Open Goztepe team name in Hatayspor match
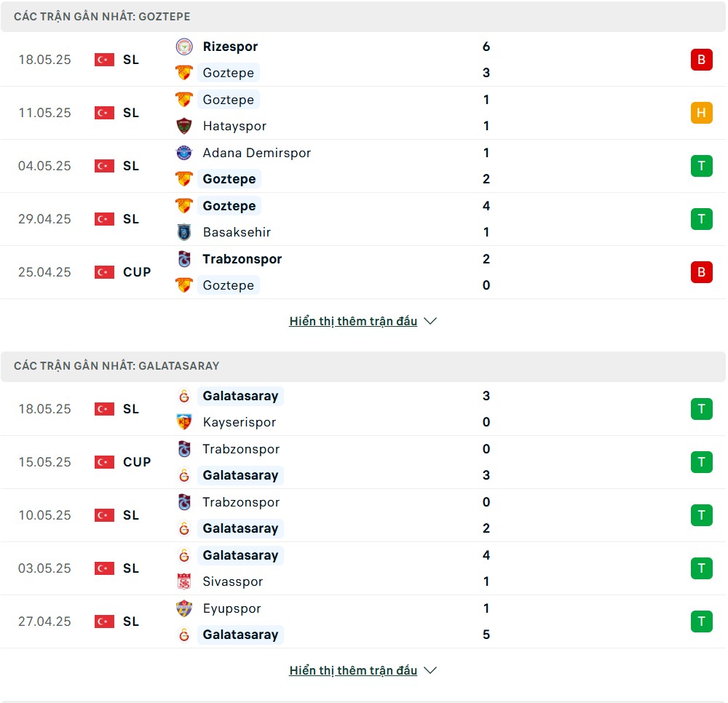Viewport: 728px width, 703px height. click(229, 100)
